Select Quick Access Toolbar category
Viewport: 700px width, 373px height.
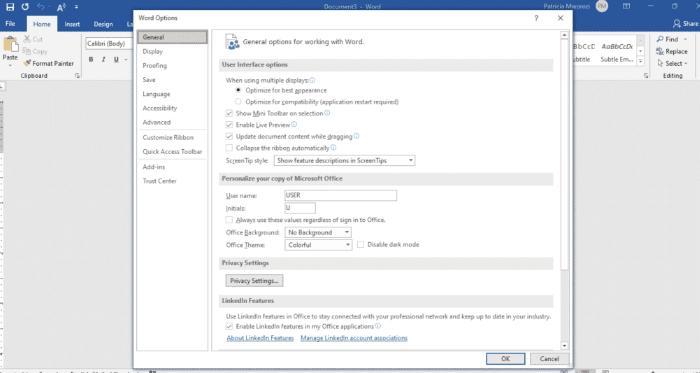point(172,152)
